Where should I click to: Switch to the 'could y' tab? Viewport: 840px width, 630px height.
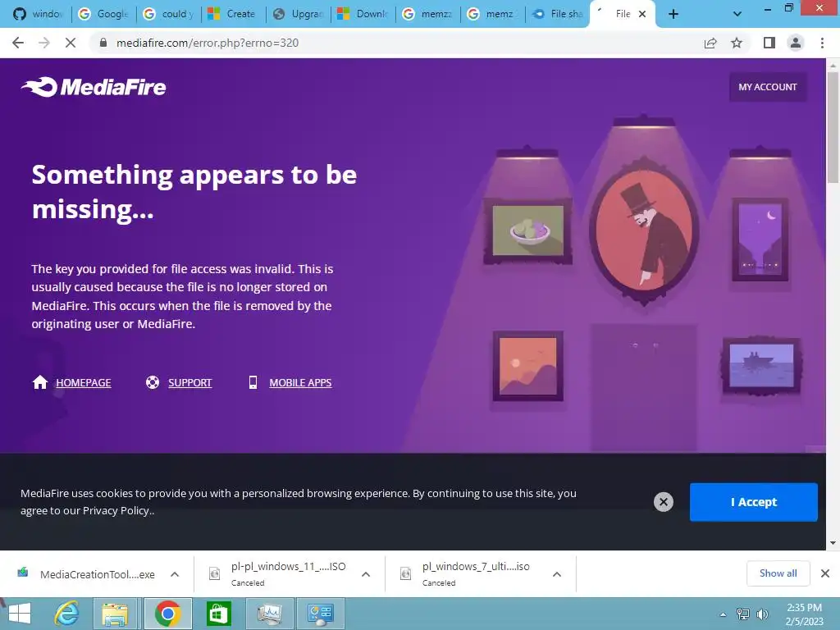pyautogui.click(x=168, y=14)
